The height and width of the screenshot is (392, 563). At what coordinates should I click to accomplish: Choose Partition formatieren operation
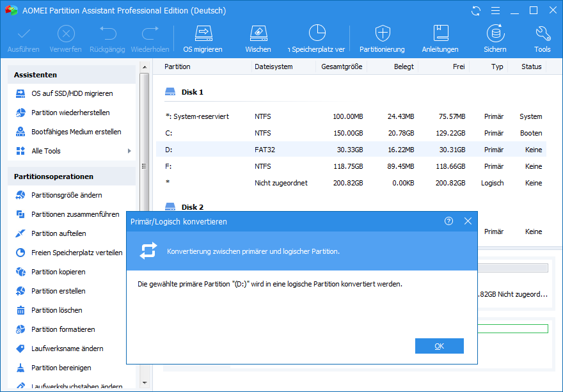[63, 329]
